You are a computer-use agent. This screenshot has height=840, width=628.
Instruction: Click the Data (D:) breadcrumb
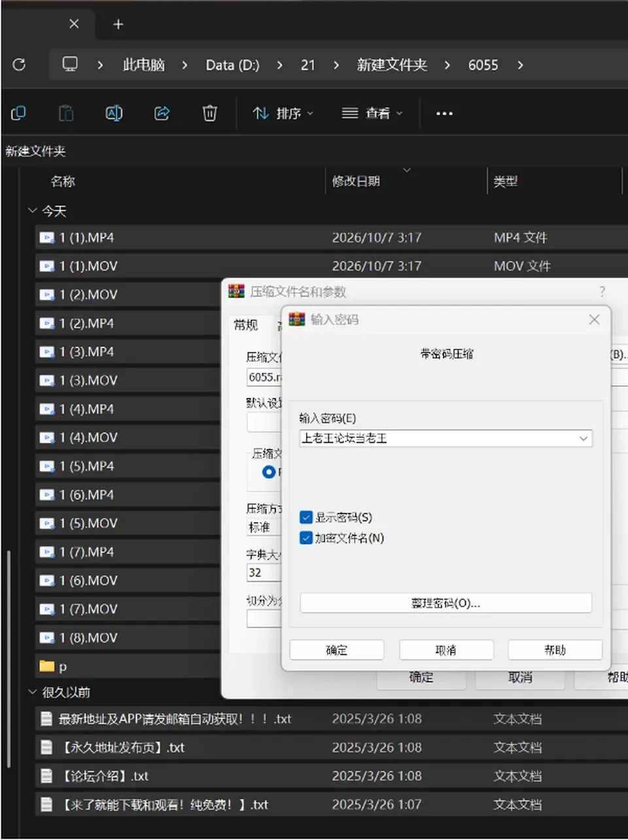pos(232,65)
